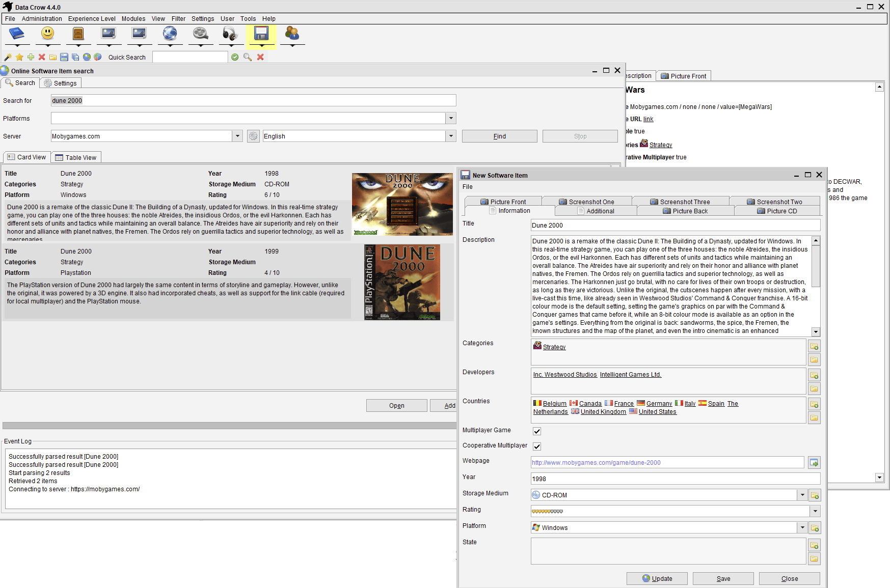
Task: Click the Quick Search input box
Action: point(190,57)
